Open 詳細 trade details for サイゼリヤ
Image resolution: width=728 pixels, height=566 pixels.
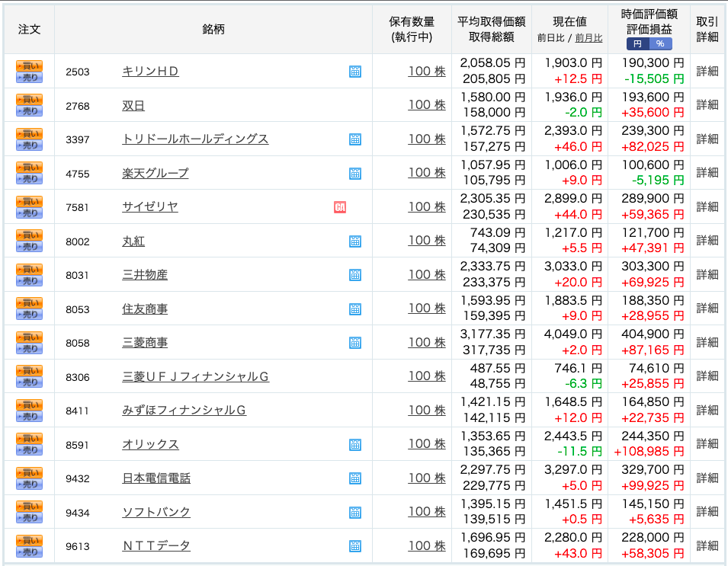pyautogui.click(x=707, y=206)
